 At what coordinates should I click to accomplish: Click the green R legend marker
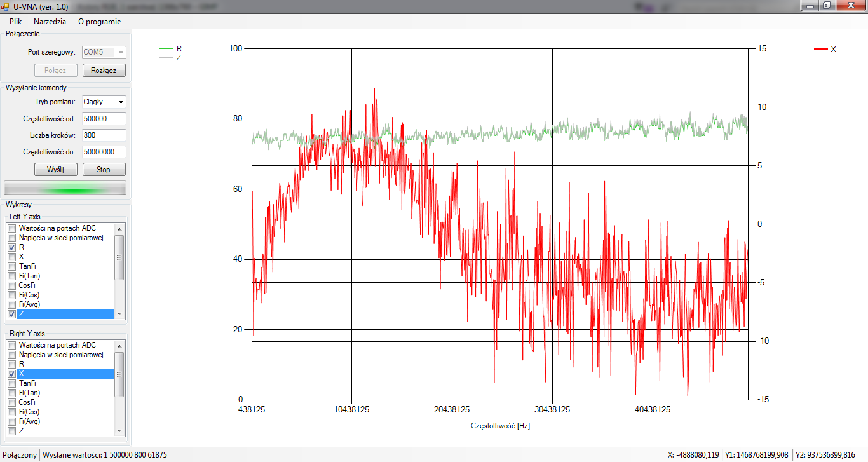coord(166,48)
